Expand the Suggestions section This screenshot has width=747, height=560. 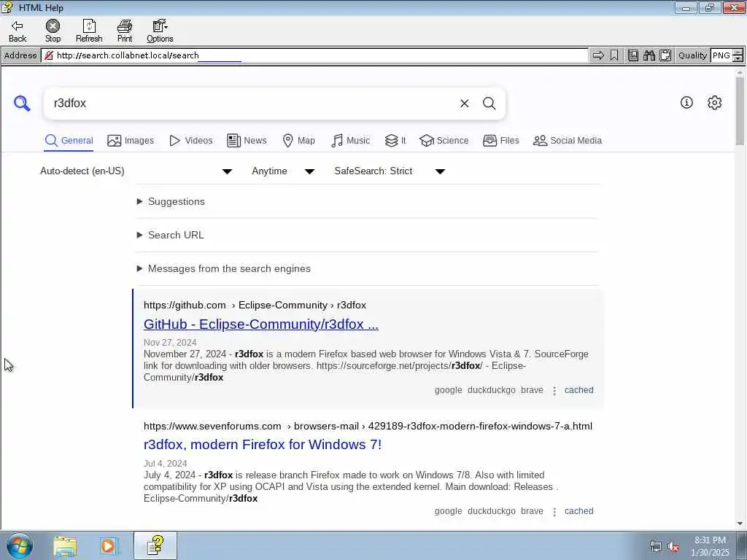coord(171,201)
